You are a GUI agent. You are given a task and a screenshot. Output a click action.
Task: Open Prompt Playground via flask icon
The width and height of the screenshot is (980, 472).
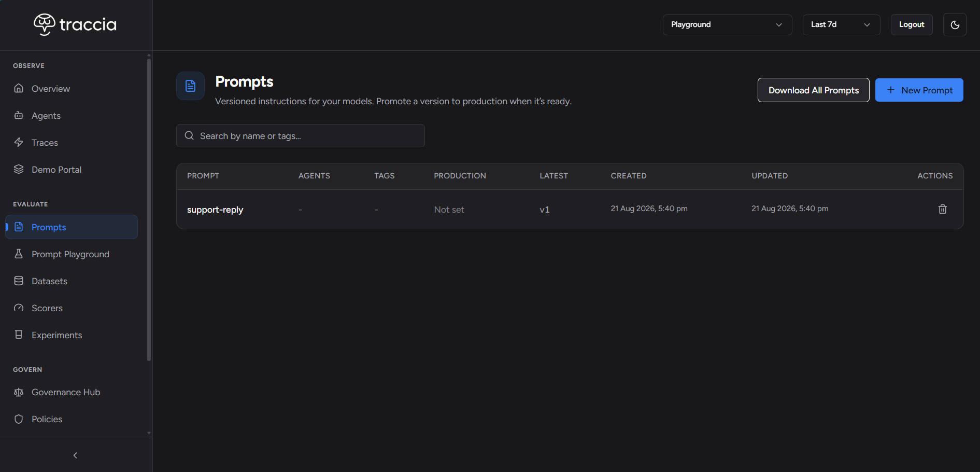(19, 254)
